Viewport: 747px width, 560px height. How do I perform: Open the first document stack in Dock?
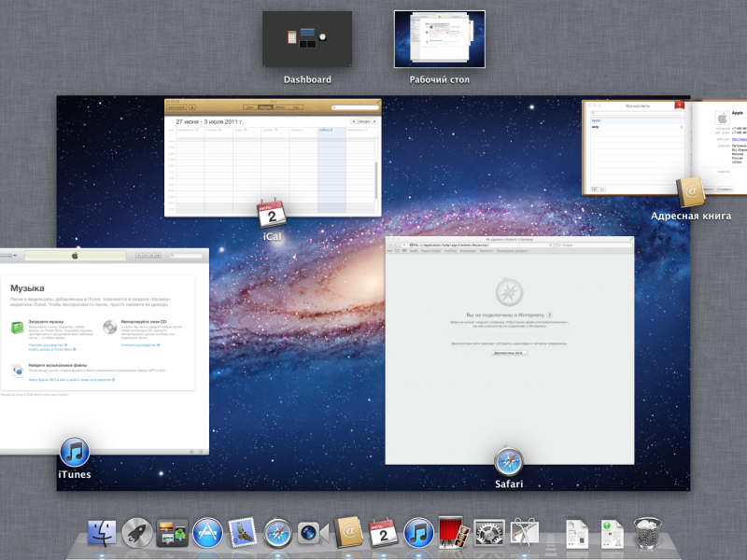(x=577, y=534)
